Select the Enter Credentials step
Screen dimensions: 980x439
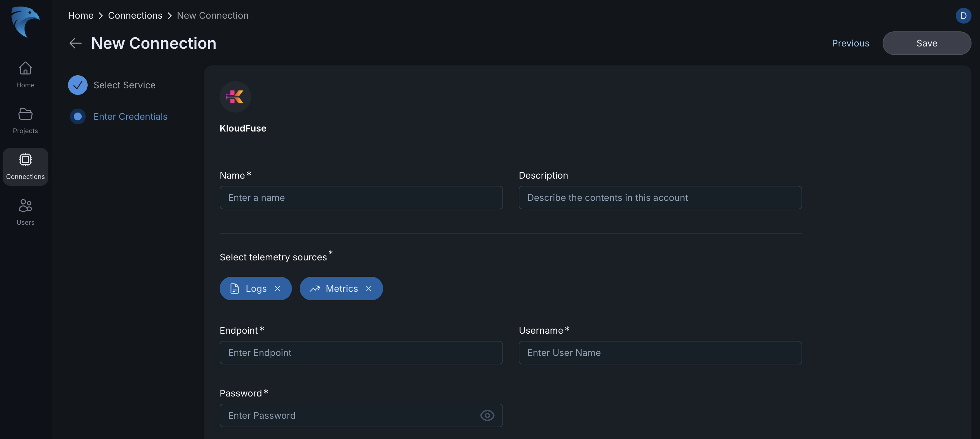click(130, 116)
